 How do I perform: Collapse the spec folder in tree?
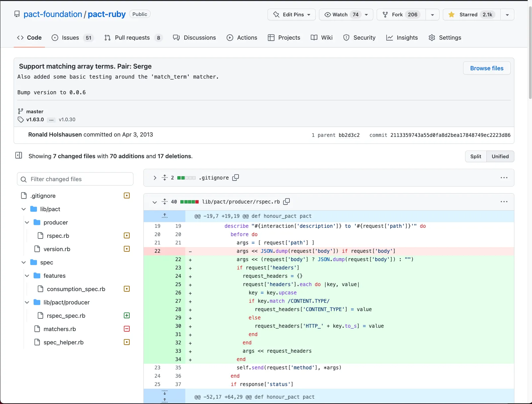24,262
